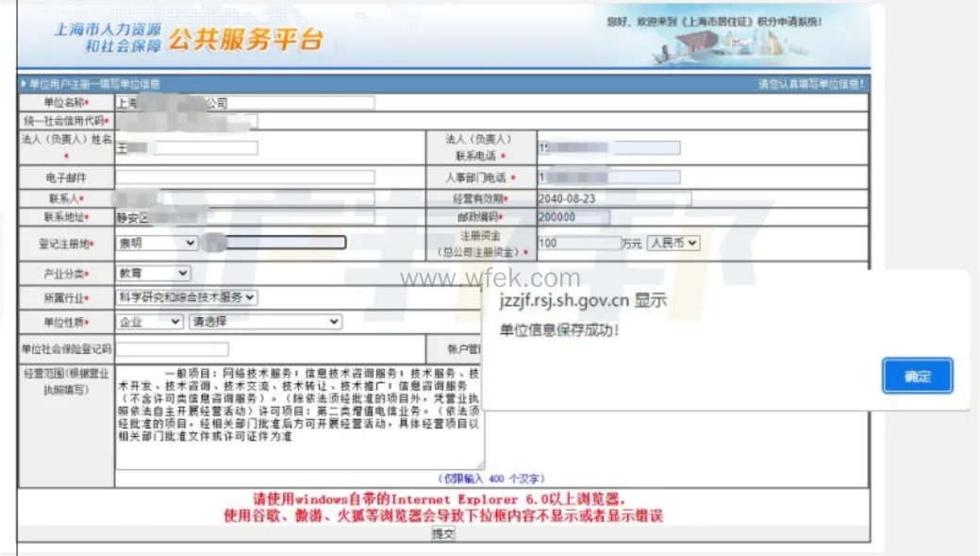Click inside the 经营范围 text area
Viewport: 980px width, 556px height.
(299, 417)
